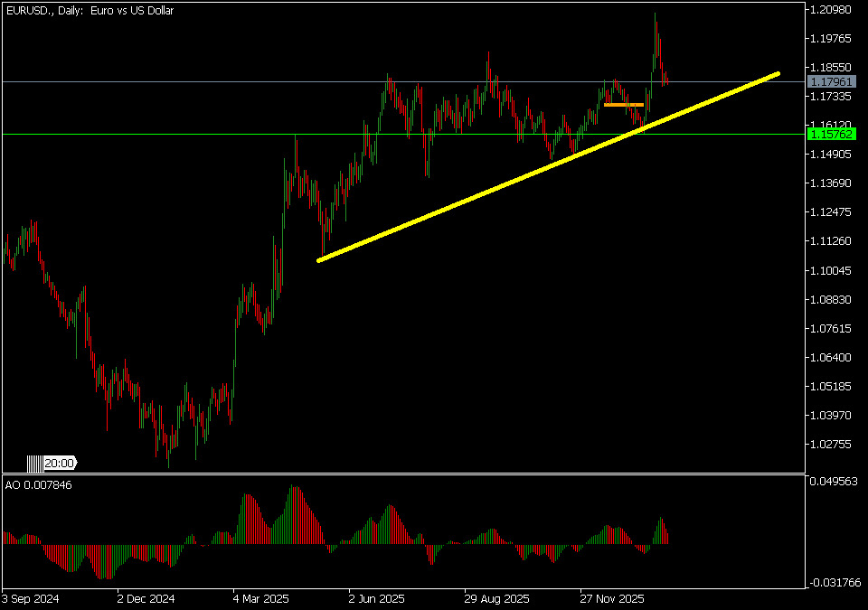Viewport: 868px width, 610px height.
Task: Click the 4 Mar 2025 date label
Action: point(261,598)
